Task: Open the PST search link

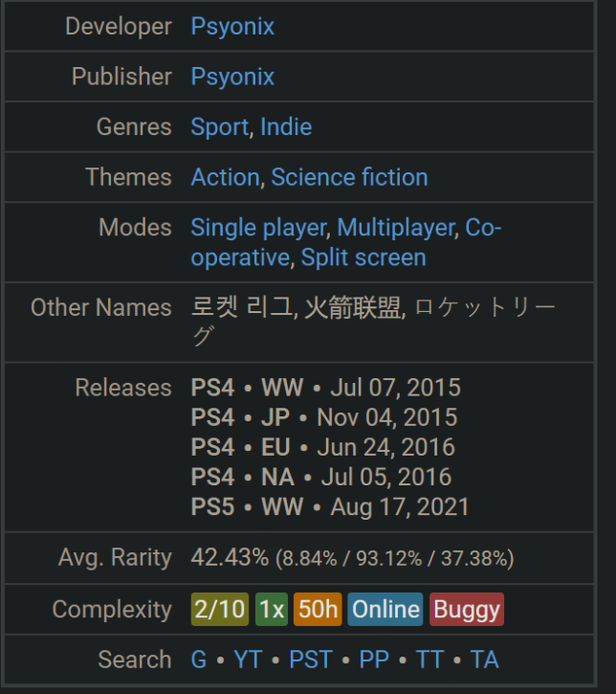Action: tap(312, 660)
